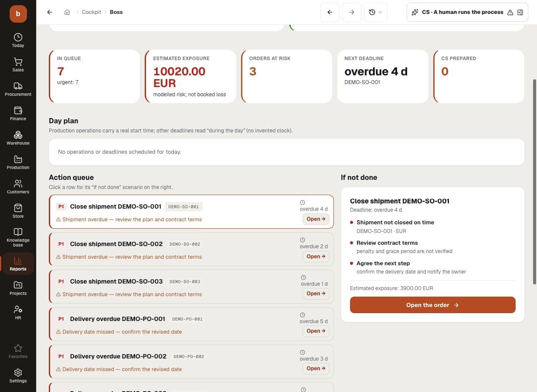The width and height of the screenshot is (537, 392).
Task: Click the Orders at Risk card
Action: click(x=286, y=76)
